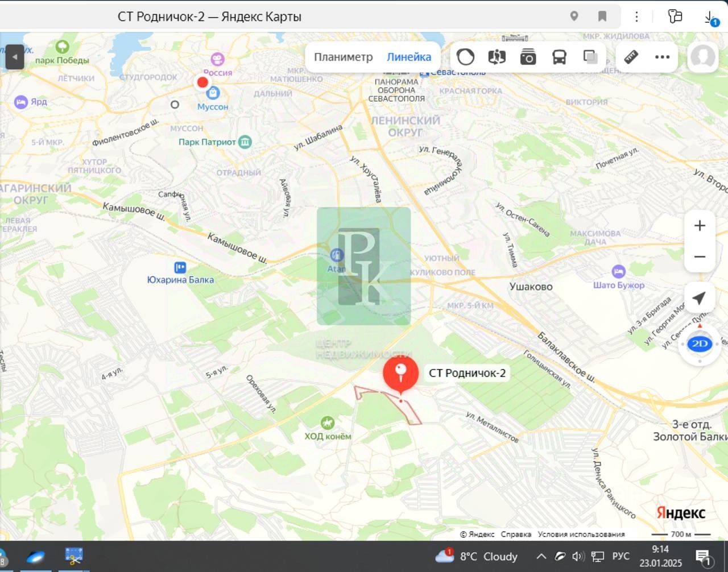Open the map layers selector
728x572 pixels.
590,57
